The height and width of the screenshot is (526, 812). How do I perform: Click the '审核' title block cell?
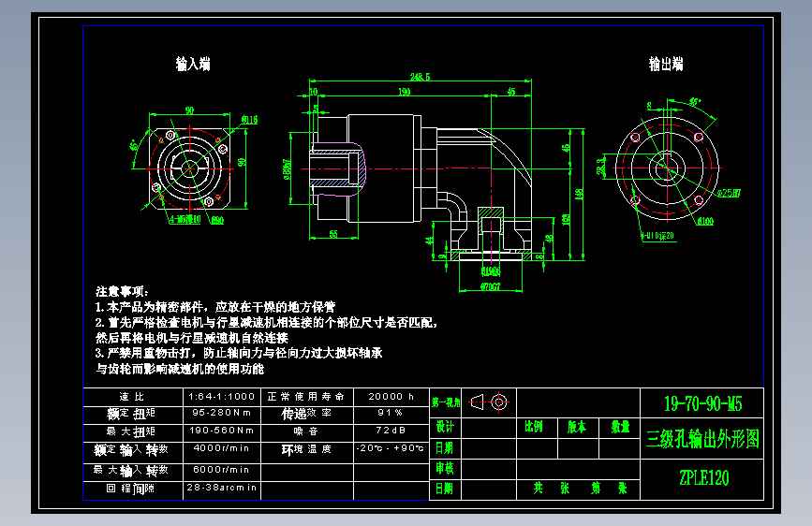click(x=445, y=469)
